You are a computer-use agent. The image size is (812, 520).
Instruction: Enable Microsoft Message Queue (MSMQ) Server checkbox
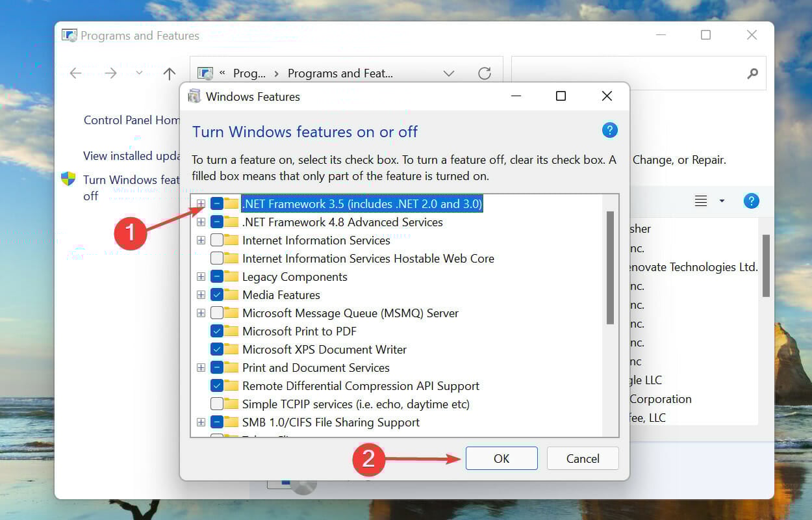pyautogui.click(x=217, y=313)
